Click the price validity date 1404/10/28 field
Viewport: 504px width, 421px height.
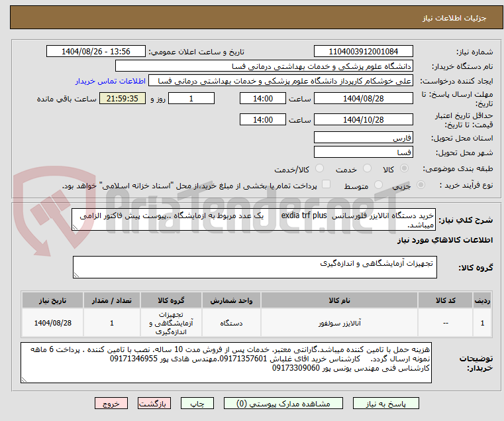click(363, 120)
